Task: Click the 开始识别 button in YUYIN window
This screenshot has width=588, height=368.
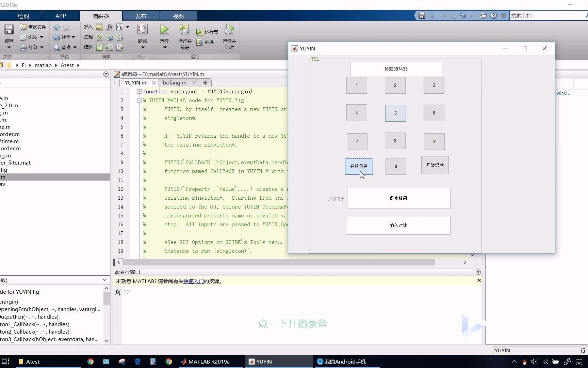Action: [x=435, y=165]
